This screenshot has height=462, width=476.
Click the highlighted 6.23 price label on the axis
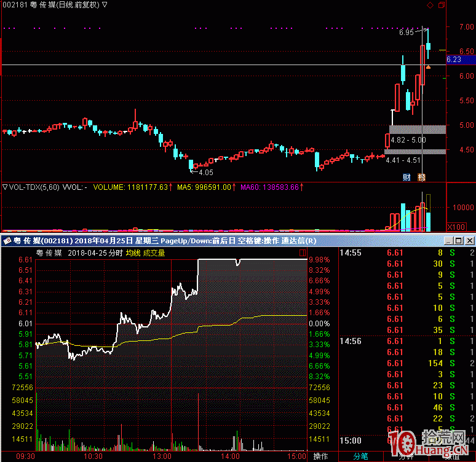[461, 60]
